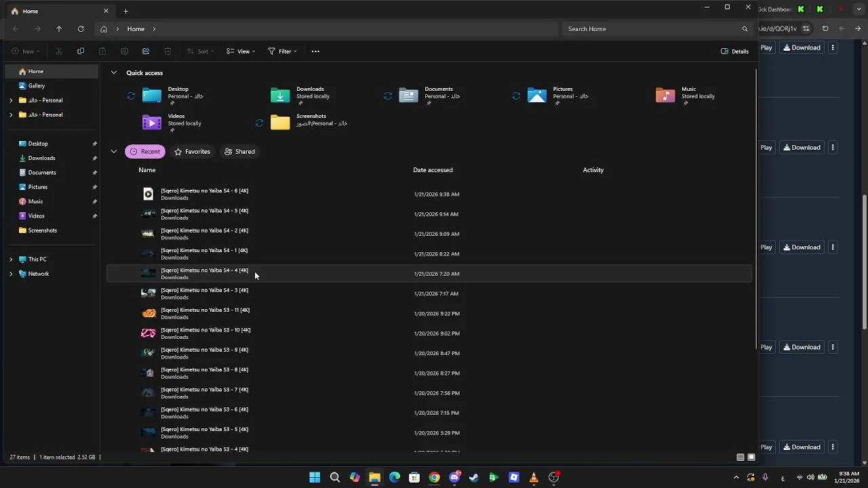The width and height of the screenshot is (868, 488).
Task: Open the Sort dropdown
Action: pos(200,51)
